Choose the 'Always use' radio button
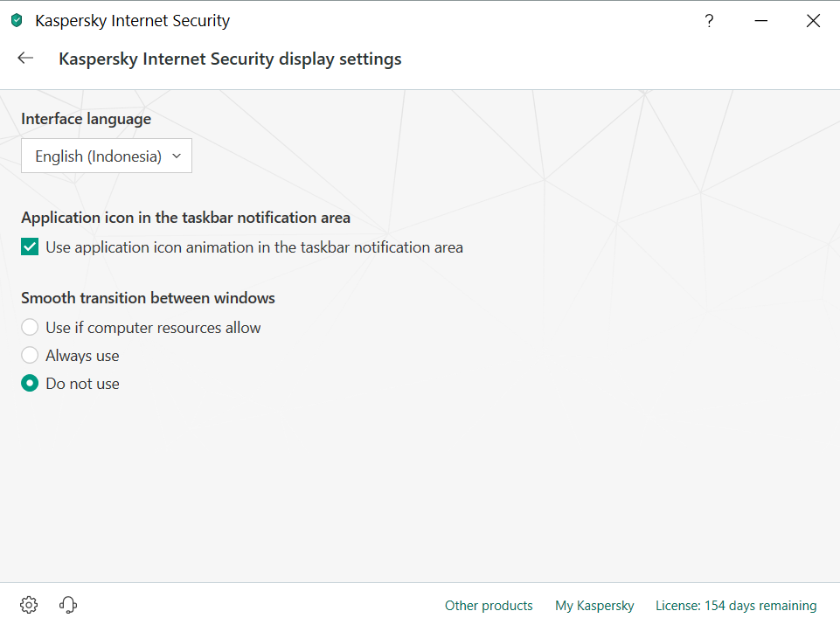The height and width of the screenshot is (625, 840). (30, 356)
